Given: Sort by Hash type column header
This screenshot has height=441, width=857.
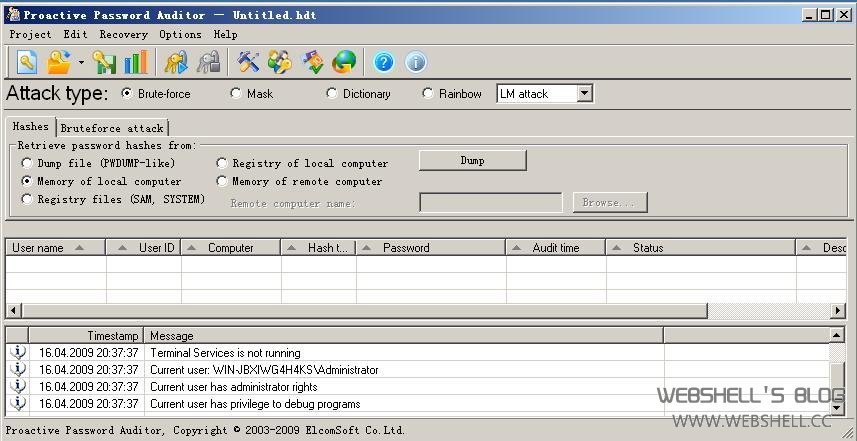Looking at the screenshot, I should coord(319,248).
